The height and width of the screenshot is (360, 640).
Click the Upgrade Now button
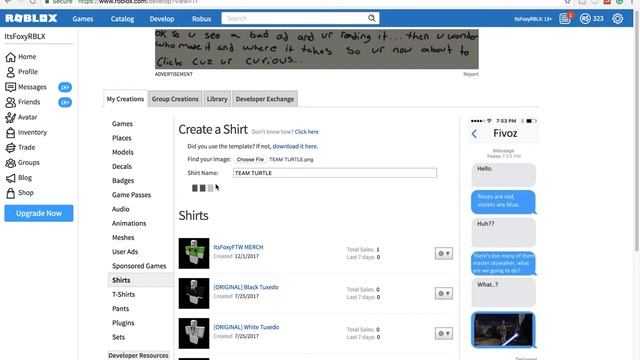(39, 213)
